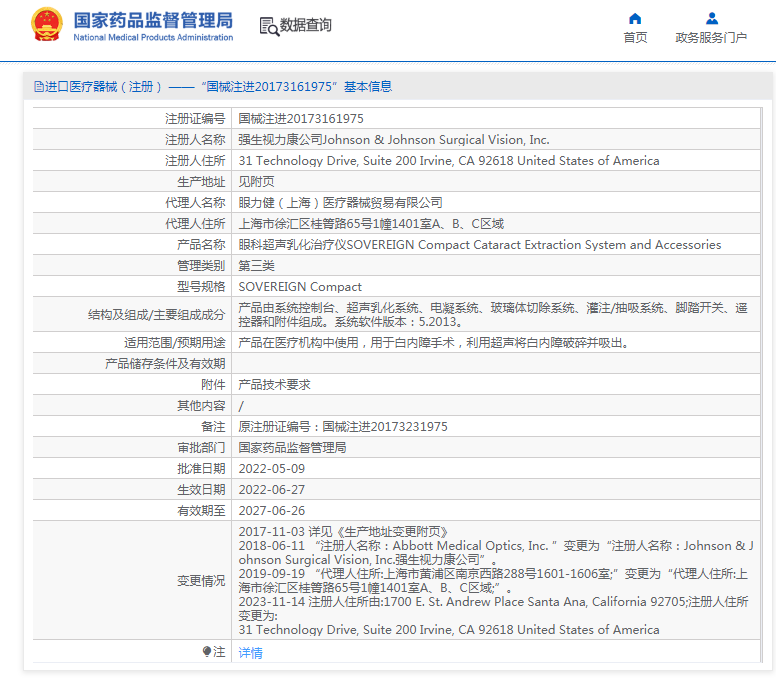Click the 代理人住所 row address value
The width and height of the screenshot is (776, 678).
(371, 224)
